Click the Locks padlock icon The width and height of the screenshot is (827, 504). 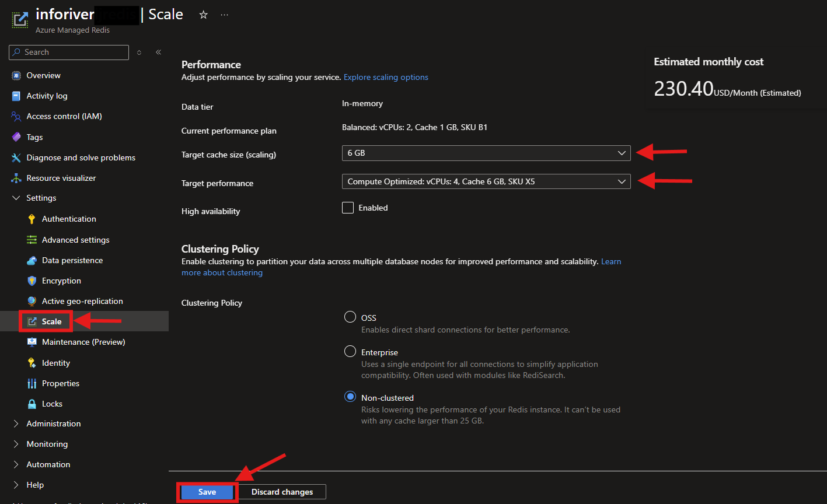[32, 404]
